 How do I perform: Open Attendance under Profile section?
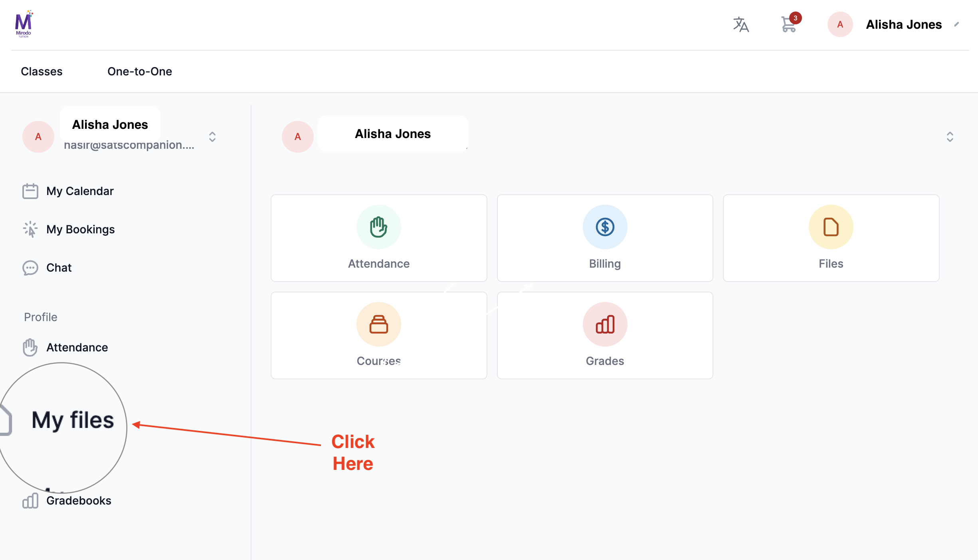click(x=77, y=347)
